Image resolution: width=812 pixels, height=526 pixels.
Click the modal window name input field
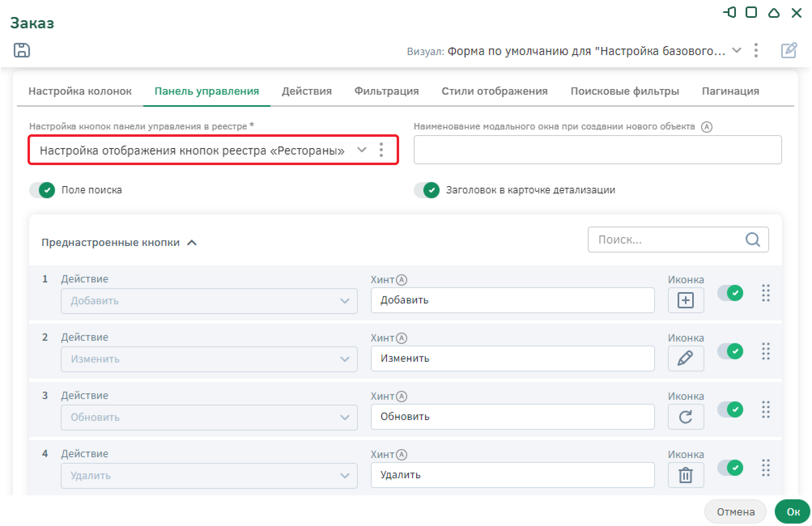tap(597, 150)
